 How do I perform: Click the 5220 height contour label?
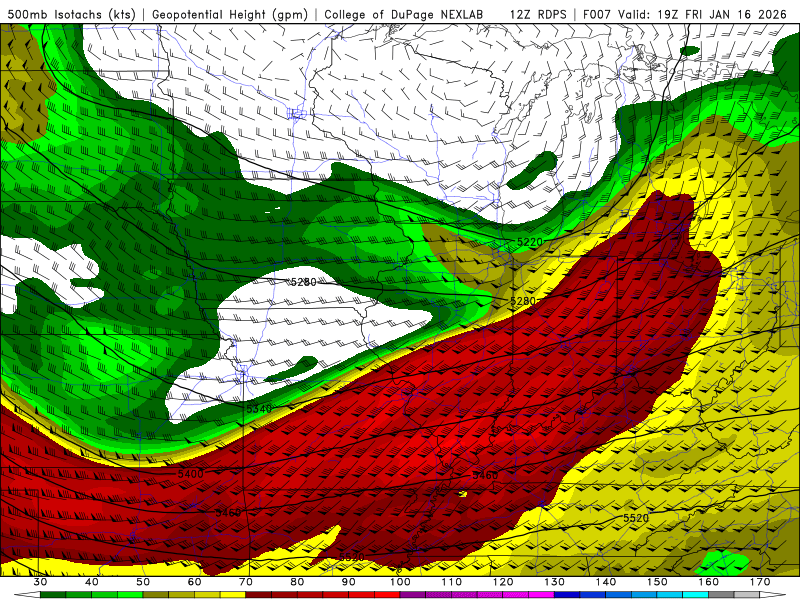[x=530, y=242]
